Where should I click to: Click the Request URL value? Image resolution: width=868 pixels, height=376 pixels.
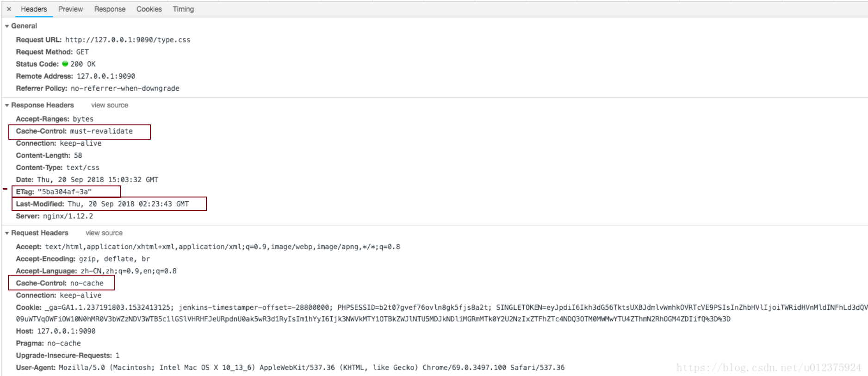click(x=128, y=40)
